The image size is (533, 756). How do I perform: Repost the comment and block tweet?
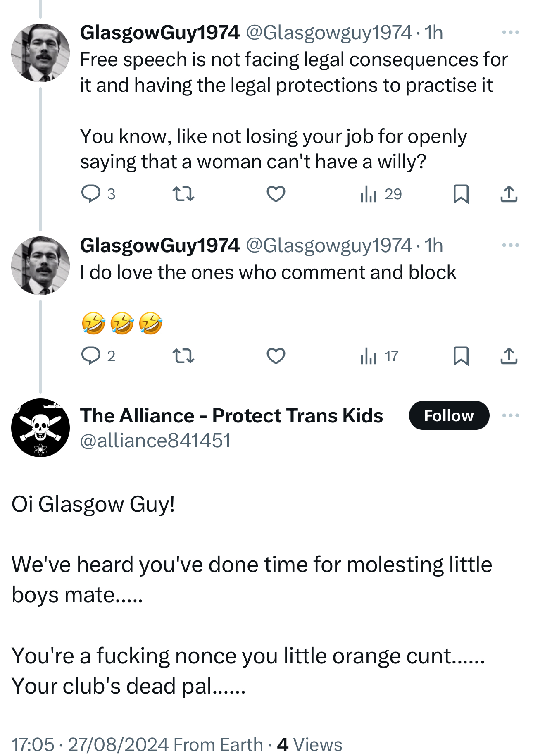(x=183, y=356)
